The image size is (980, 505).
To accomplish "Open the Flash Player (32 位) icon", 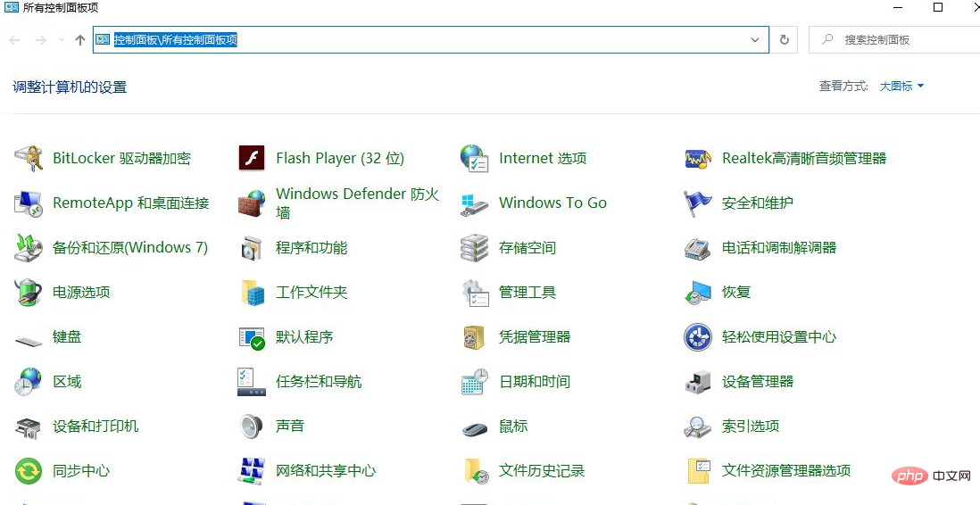I will pos(252,158).
